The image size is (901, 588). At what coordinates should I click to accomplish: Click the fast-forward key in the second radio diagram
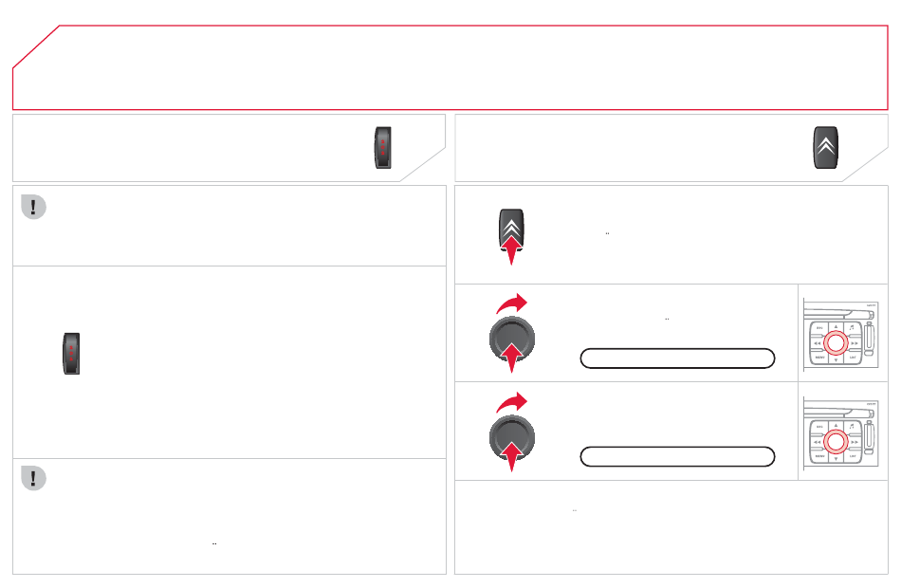[x=855, y=442]
